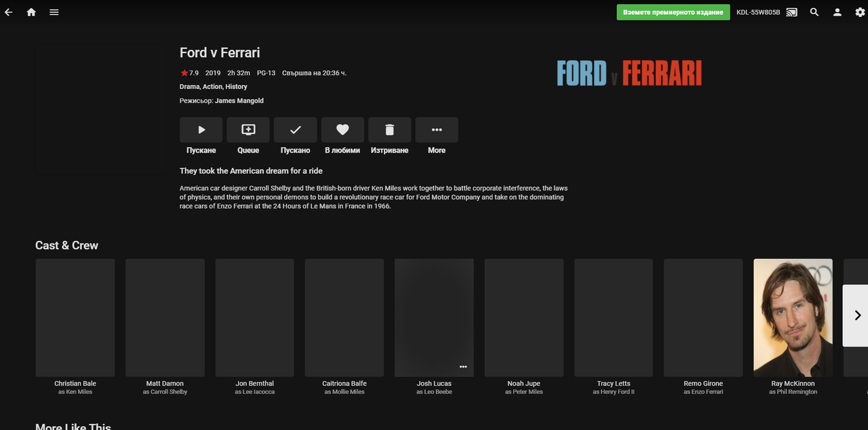Click the Ford v Ferrari title text

pos(220,53)
